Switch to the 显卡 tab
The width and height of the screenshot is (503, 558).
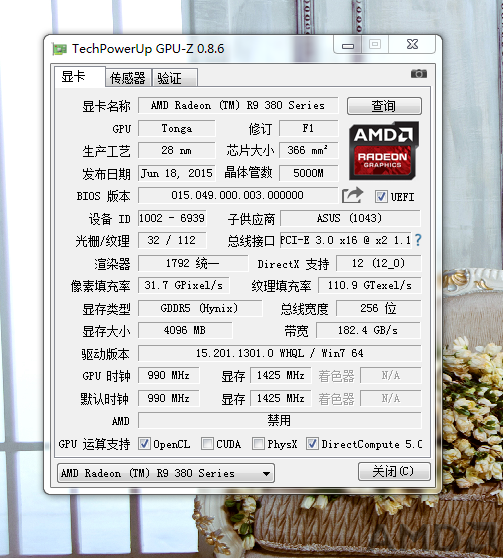coord(80,76)
